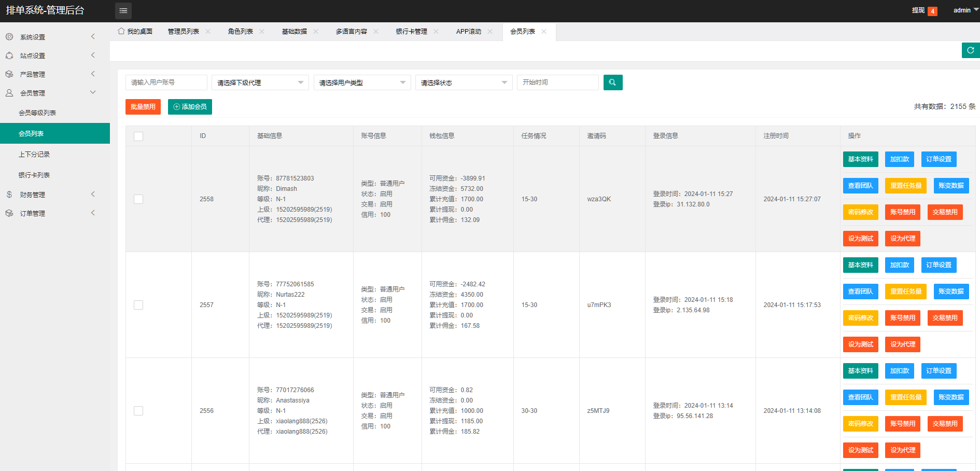The image size is (980, 471).
Task: Click the 会员管理 person icon
Action: (9, 93)
